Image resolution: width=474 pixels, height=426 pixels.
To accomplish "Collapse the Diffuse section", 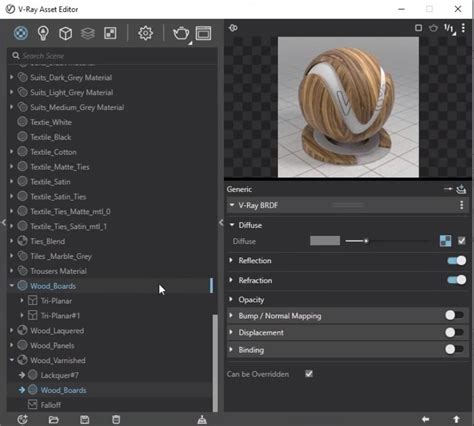I will (x=232, y=225).
